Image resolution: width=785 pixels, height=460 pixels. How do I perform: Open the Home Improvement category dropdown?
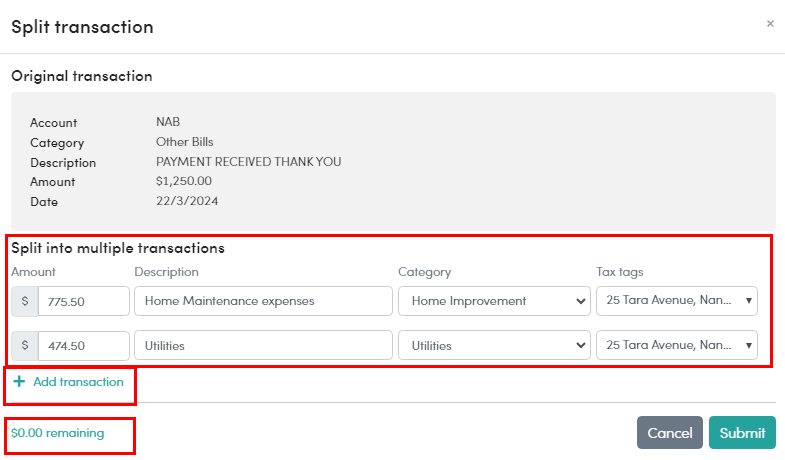tap(494, 301)
